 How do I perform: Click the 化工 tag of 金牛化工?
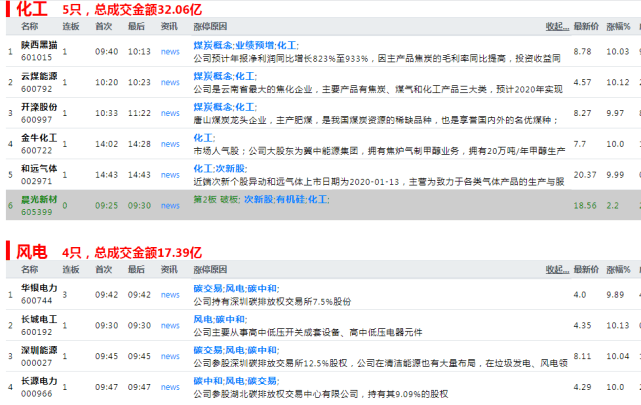click(204, 138)
